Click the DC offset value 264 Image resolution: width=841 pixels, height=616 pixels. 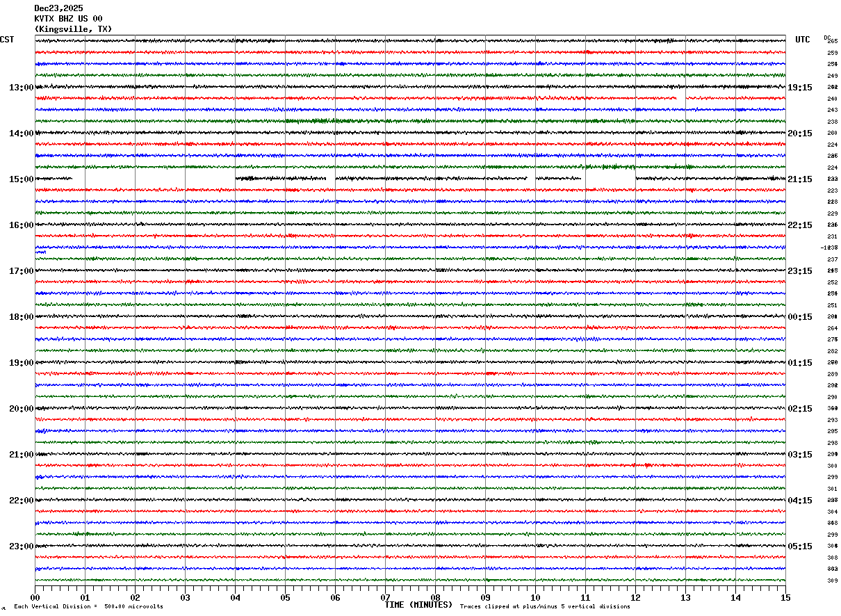[832, 328]
